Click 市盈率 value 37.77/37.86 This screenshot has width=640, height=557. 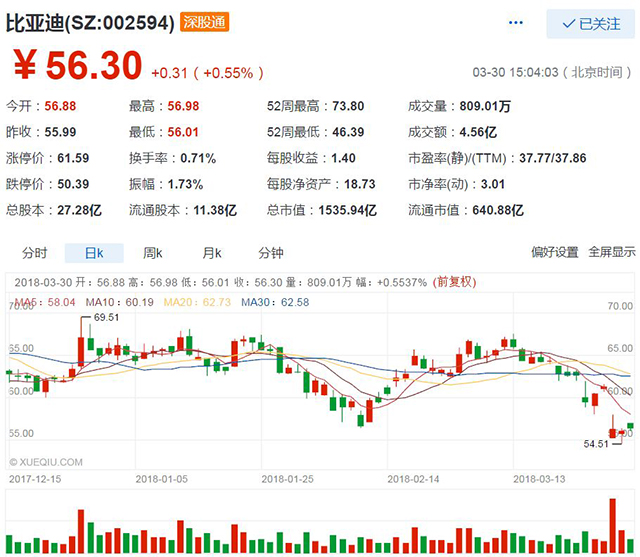pos(553,158)
